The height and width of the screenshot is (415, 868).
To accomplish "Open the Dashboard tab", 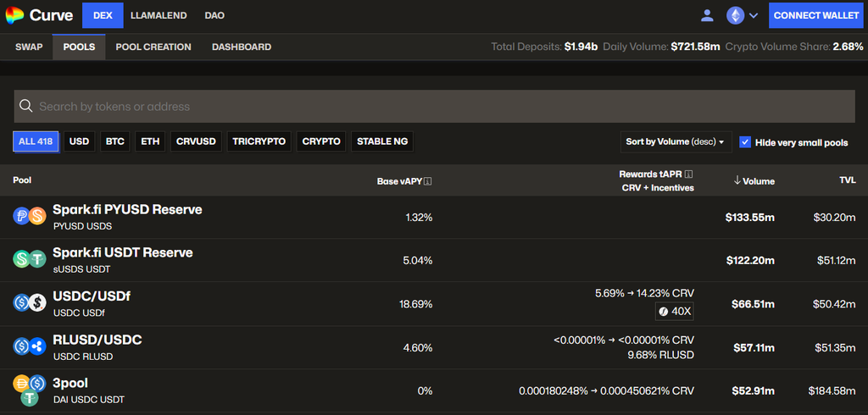I will (x=242, y=47).
